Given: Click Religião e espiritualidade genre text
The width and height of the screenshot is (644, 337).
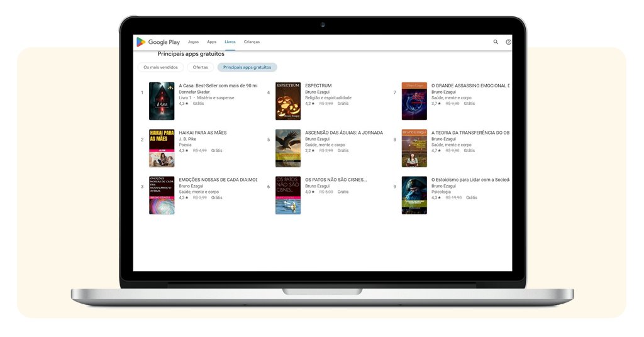Looking at the screenshot, I should pos(328,97).
